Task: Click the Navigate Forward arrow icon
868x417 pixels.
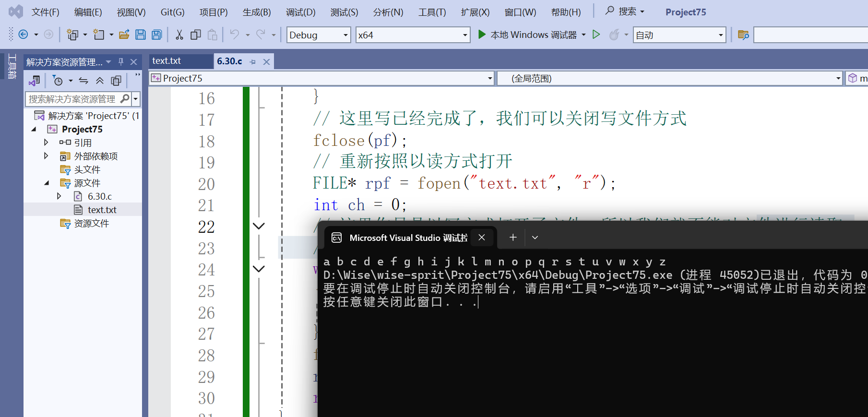Action: [x=48, y=35]
